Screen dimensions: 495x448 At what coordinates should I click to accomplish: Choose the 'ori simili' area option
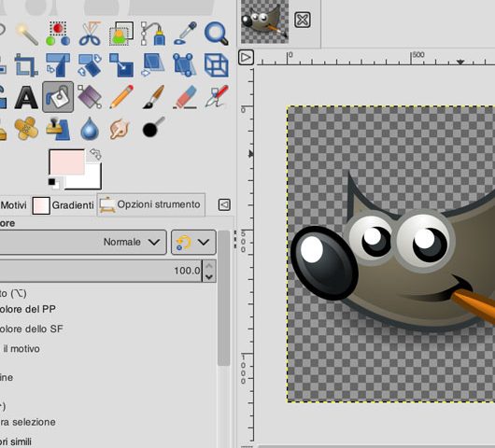[x=16, y=441]
